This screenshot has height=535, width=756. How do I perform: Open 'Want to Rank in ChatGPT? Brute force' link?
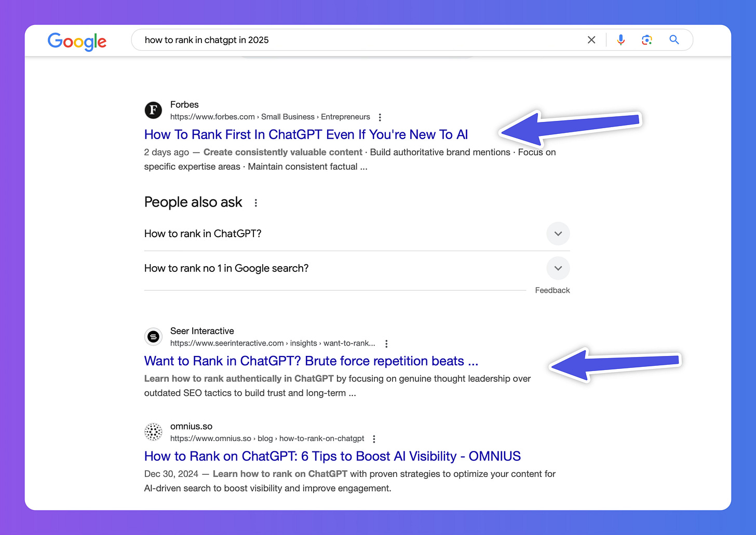point(311,361)
